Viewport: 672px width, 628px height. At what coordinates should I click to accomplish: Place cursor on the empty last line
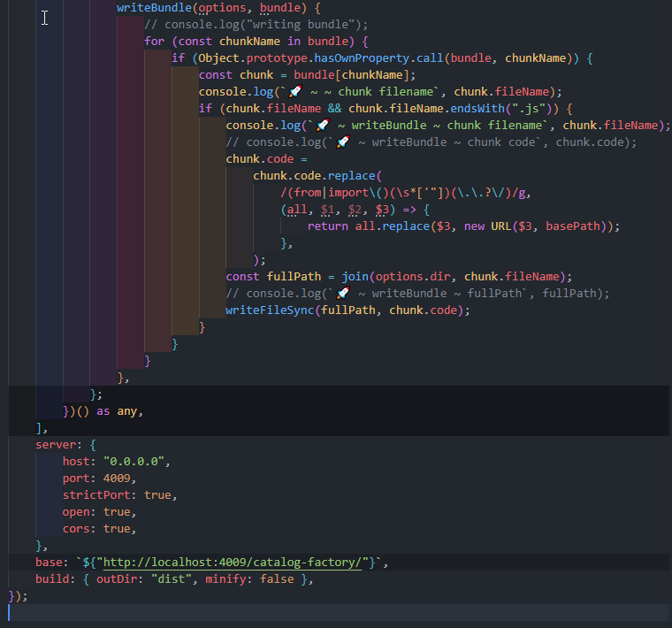pos(339,613)
